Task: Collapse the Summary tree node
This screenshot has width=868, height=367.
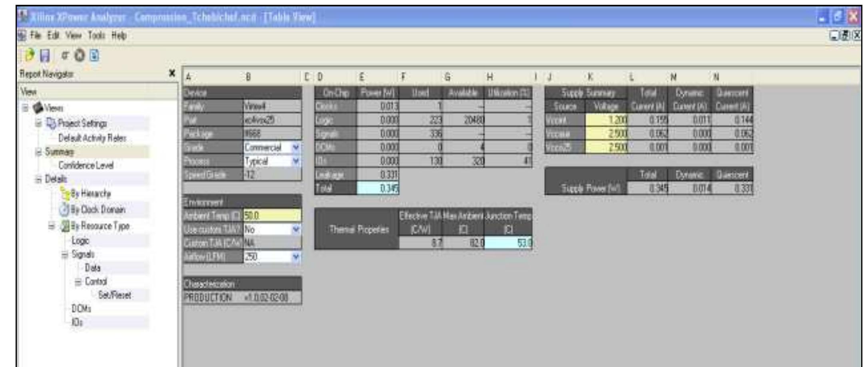Action: click(39, 152)
